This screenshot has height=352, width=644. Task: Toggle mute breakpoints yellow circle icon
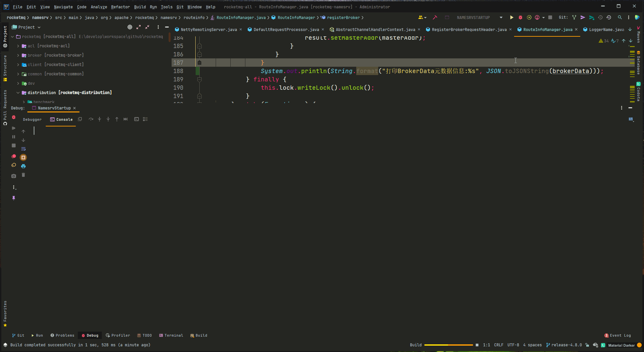(x=14, y=165)
